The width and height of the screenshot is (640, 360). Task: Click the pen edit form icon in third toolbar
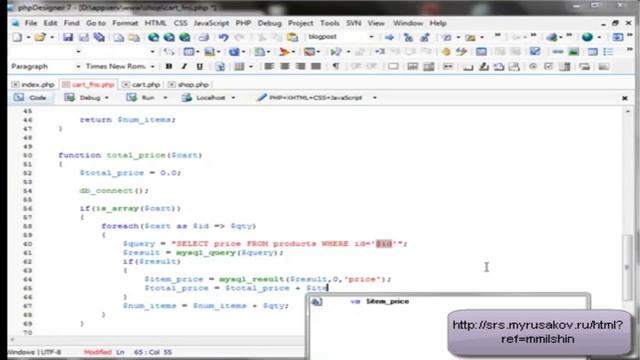pos(484,66)
